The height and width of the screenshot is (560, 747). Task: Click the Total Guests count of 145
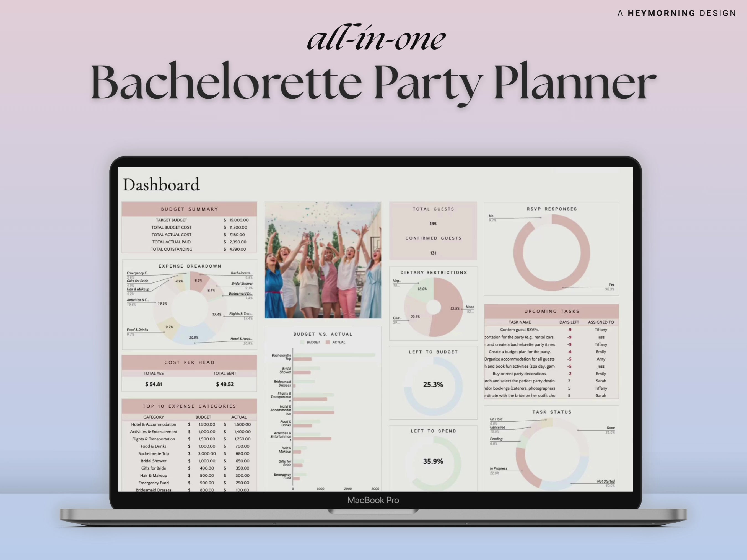click(433, 223)
